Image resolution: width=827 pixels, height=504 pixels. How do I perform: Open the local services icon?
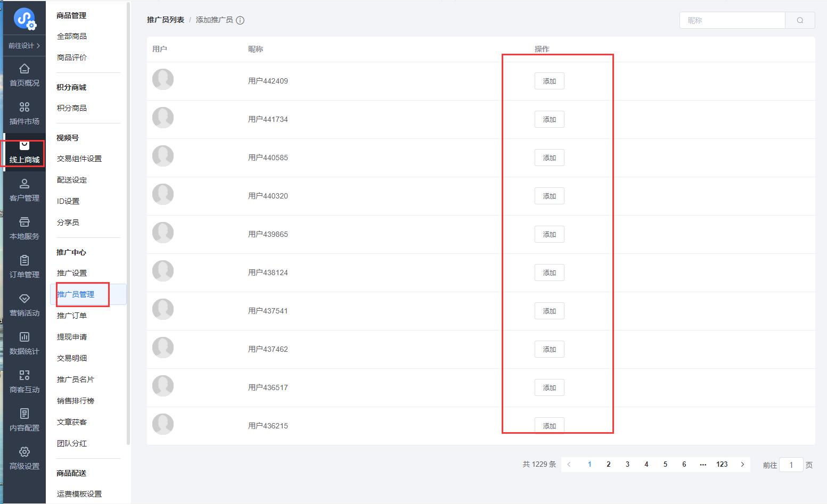[24, 222]
